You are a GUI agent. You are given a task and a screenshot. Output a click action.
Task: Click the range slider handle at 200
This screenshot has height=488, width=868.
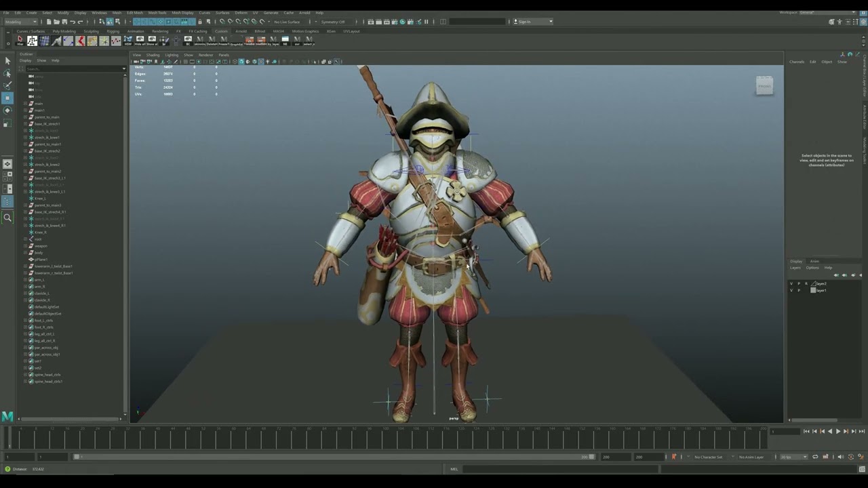pos(592,457)
